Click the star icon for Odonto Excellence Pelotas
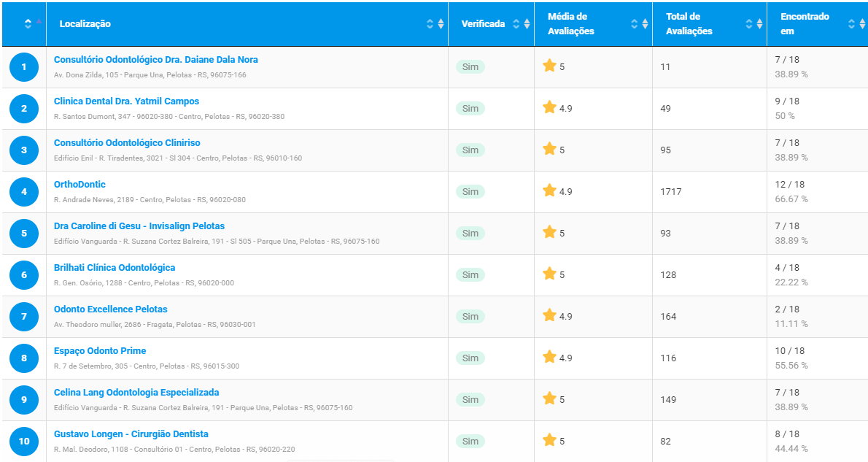Screen dimensions: 868x462 (x=549, y=315)
